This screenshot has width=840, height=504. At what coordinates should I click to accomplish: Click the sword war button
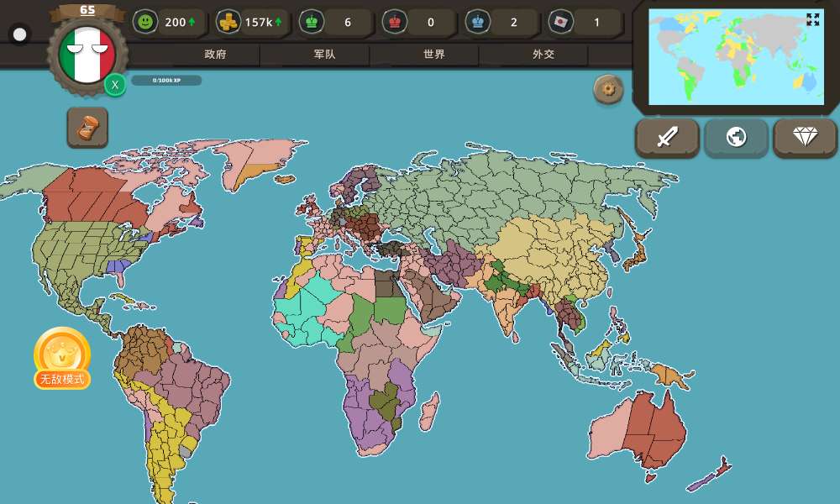click(x=668, y=137)
